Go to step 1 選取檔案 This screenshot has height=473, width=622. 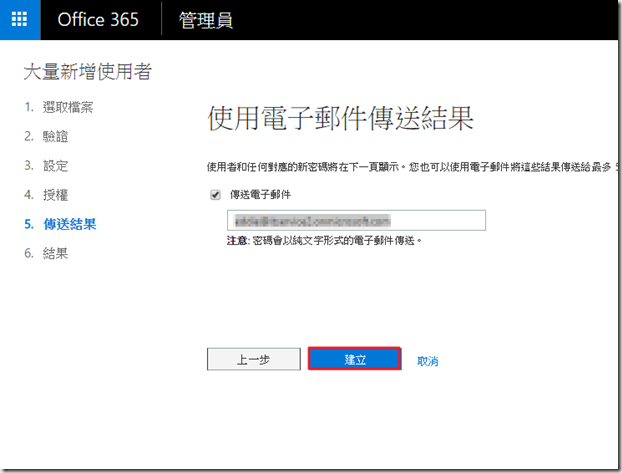[x=68, y=107]
